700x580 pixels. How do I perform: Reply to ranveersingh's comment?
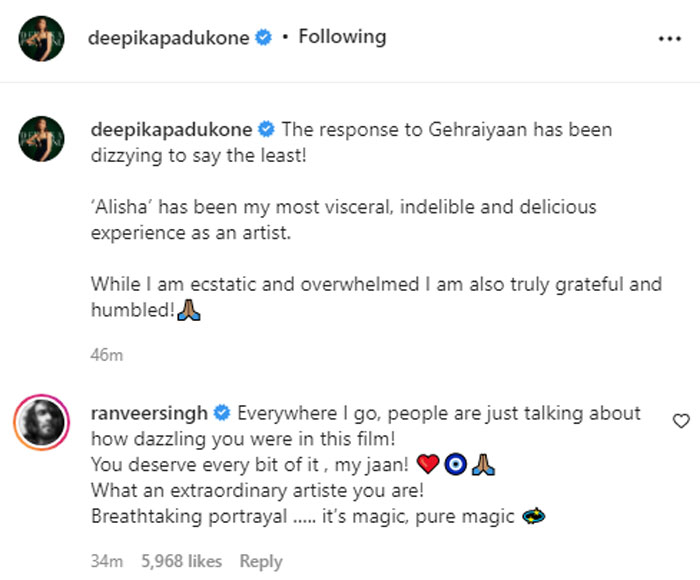point(261,562)
